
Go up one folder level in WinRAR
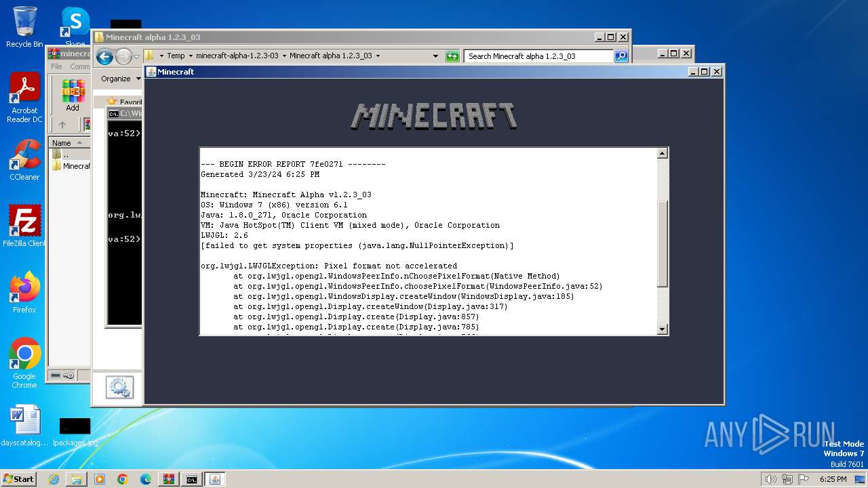(x=62, y=125)
